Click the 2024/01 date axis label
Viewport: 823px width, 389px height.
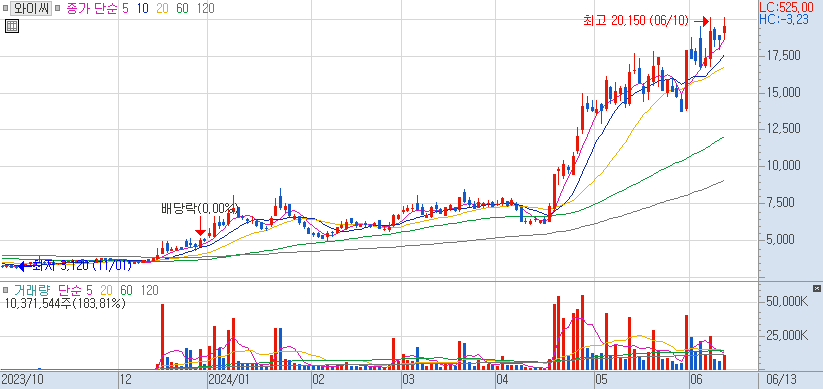click(x=229, y=380)
